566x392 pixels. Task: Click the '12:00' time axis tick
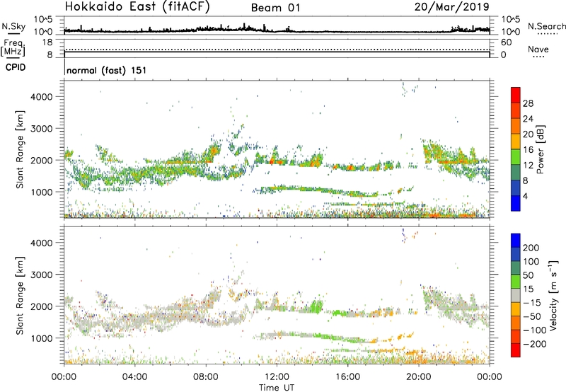tap(277, 377)
